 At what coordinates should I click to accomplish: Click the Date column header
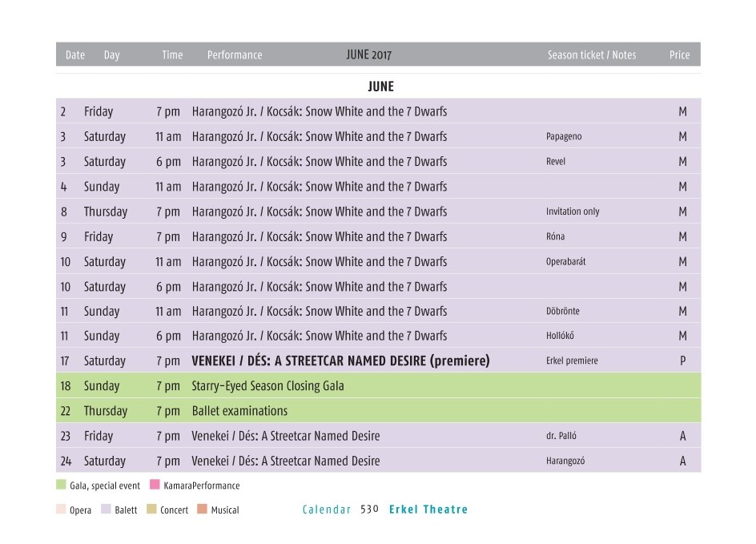click(75, 55)
